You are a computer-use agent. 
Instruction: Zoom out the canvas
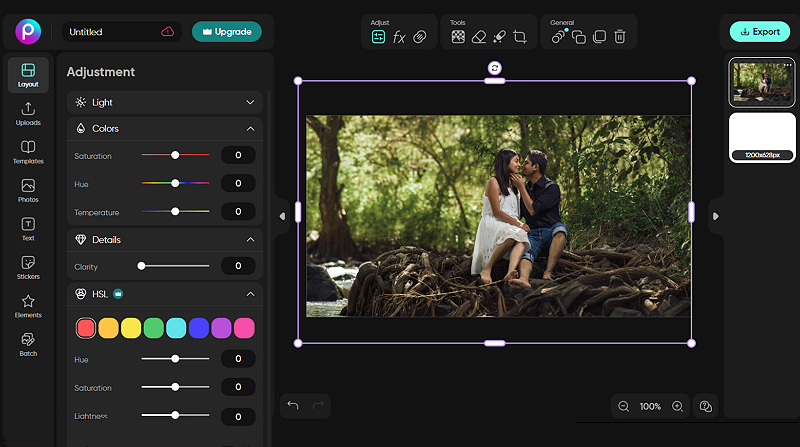tap(623, 406)
